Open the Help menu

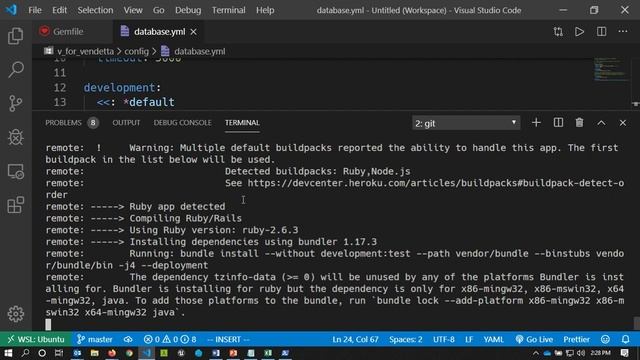click(x=265, y=10)
